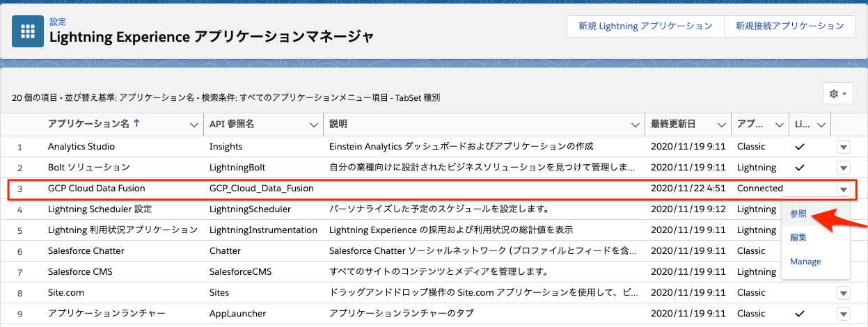Expand the 最終更新日 column menu chevron
Viewport: 868px width, 327px height.
tap(720, 125)
